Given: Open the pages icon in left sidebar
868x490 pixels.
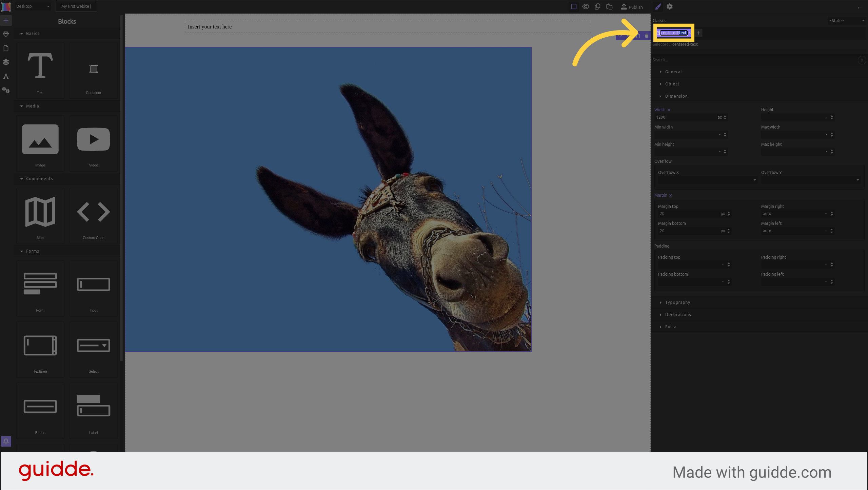Looking at the screenshot, I should [6, 48].
